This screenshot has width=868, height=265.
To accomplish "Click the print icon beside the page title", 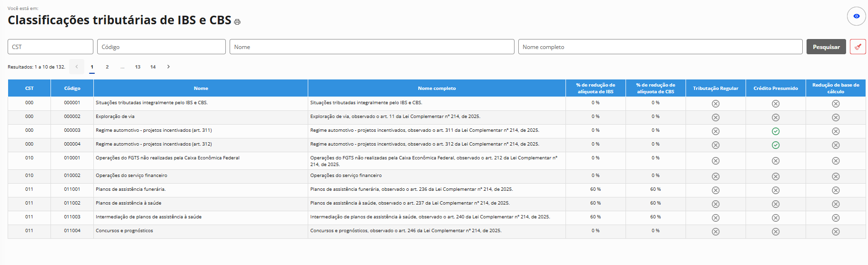I will (x=237, y=22).
